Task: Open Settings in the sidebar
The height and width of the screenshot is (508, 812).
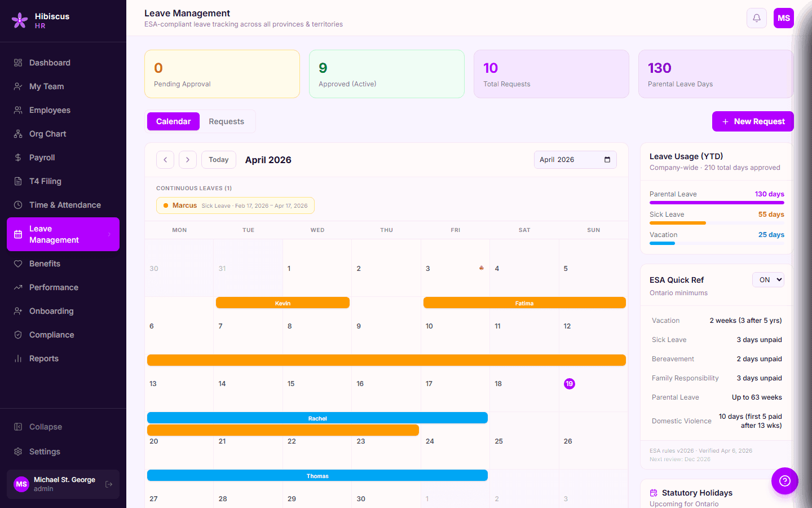Action: point(63,452)
